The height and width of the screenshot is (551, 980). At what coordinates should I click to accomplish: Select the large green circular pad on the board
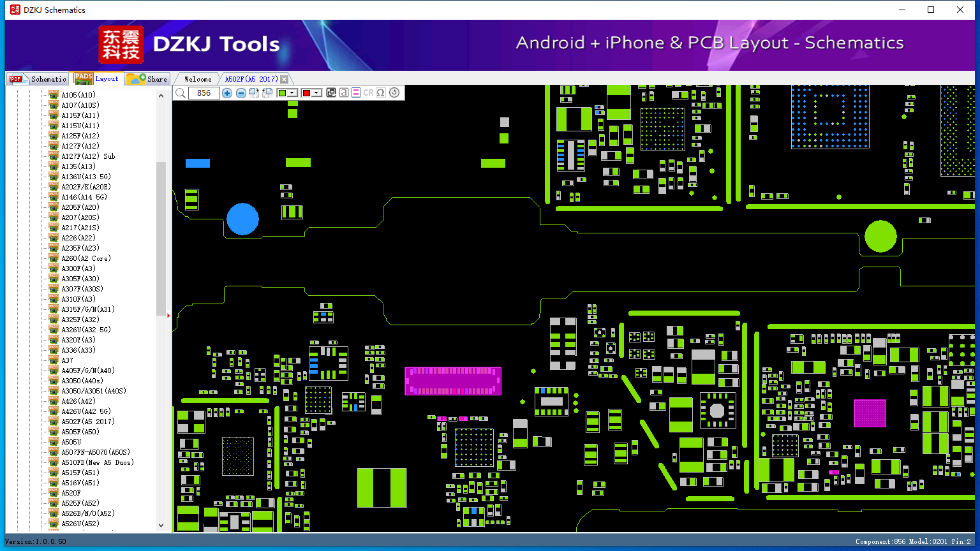[x=880, y=236]
